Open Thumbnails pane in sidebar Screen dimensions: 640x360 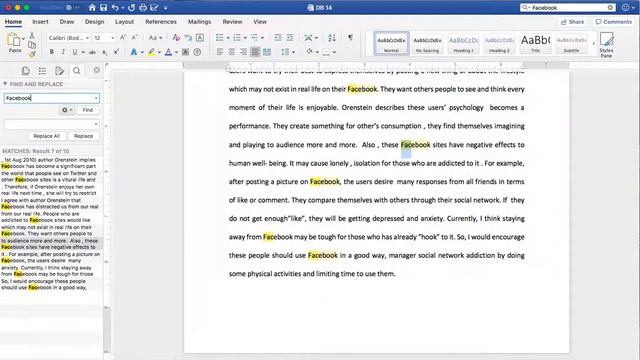pos(25,71)
